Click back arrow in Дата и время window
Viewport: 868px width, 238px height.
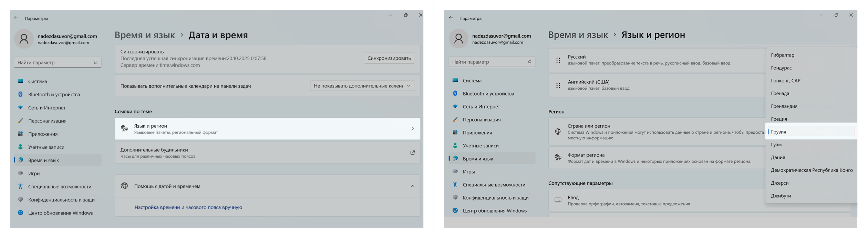pos(16,18)
